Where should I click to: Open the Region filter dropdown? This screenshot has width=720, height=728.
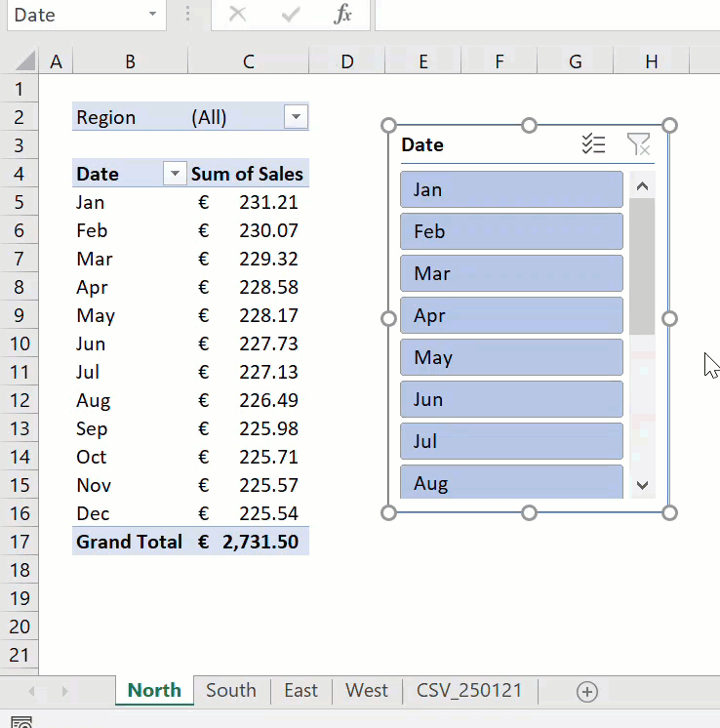click(296, 116)
